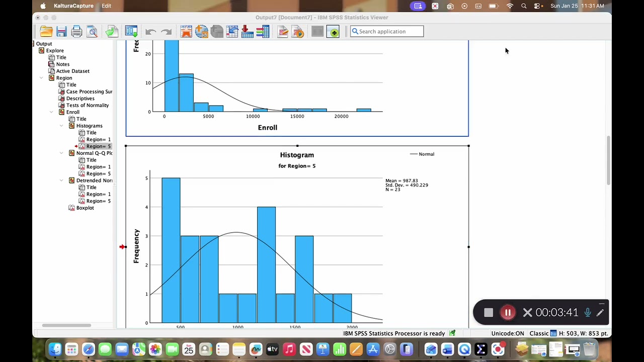The height and width of the screenshot is (362, 644).
Task: Open the Edit menu
Action: click(107, 6)
